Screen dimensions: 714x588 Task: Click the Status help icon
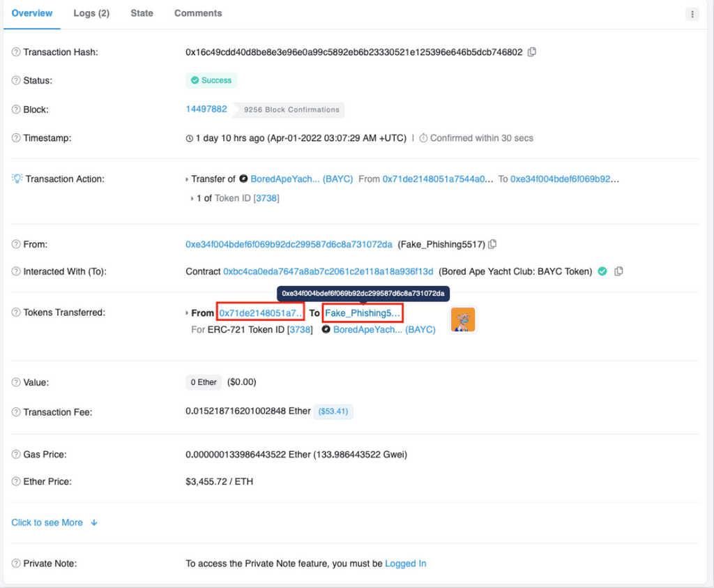point(16,81)
